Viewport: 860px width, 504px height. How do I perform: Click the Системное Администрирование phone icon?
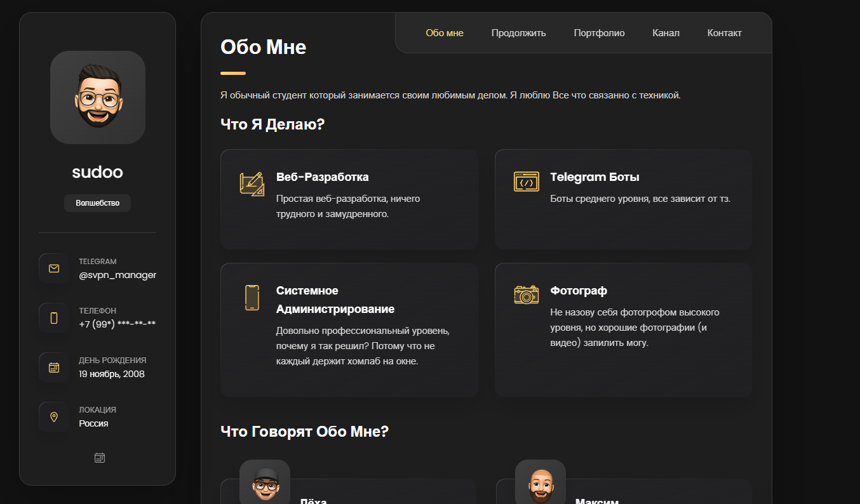click(x=252, y=298)
